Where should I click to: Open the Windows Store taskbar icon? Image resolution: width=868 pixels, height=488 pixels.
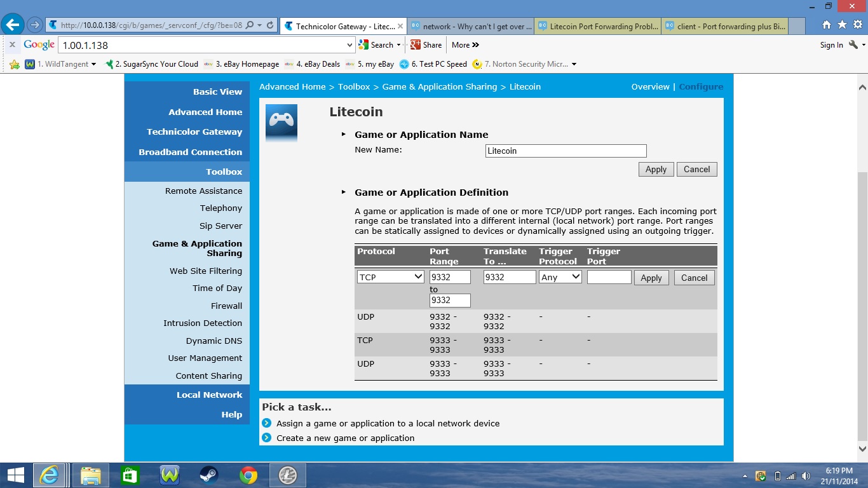point(130,475)
